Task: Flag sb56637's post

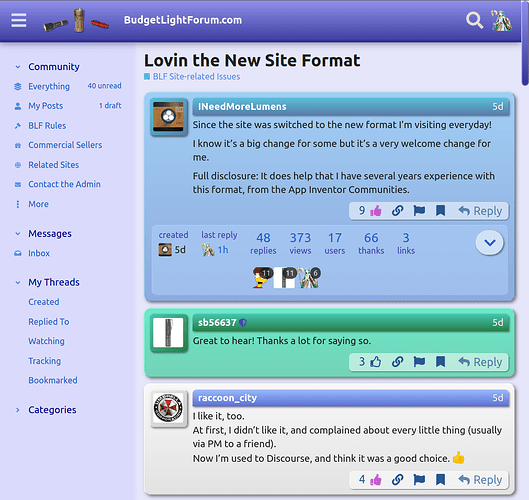Action: click(x=419, y=362)
